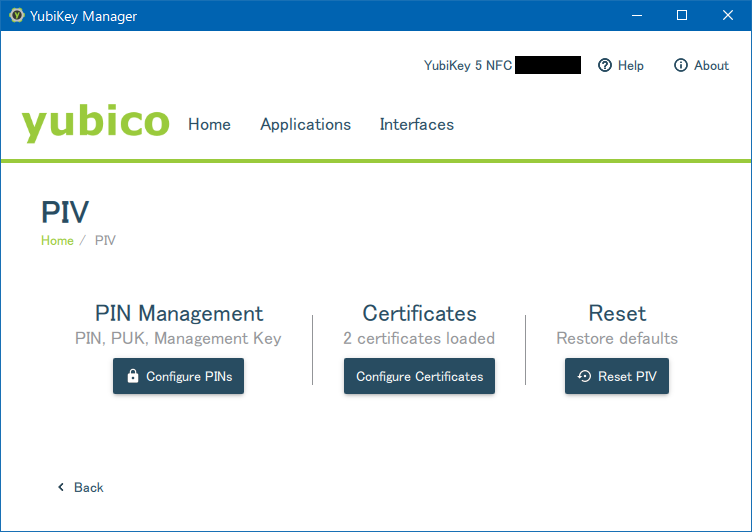The width and height of the screenshot is (752, 532).
Task: Open the Help link text
Action: pyautogui.click(x=631, y=66)
